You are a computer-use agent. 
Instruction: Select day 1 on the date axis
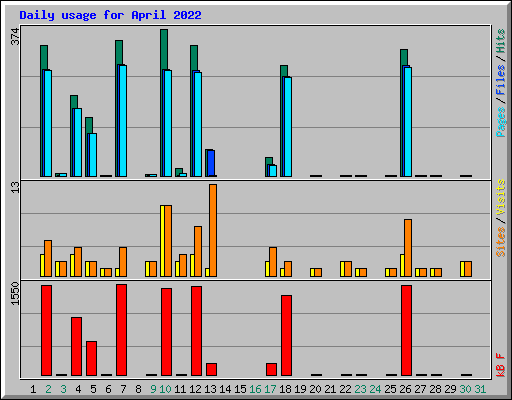click(x=33, y=389)
